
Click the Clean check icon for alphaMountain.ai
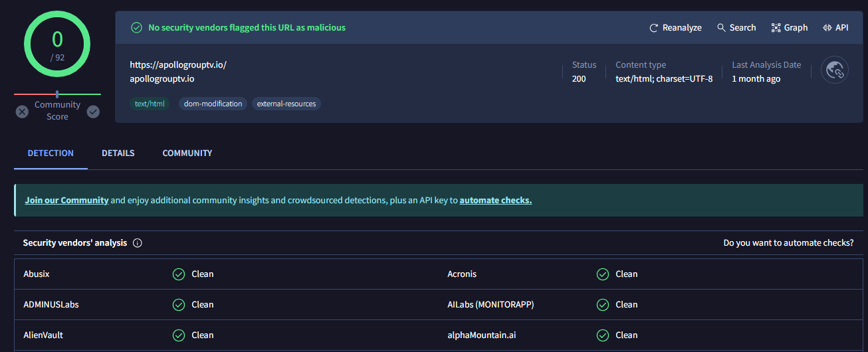pyautogui.click(x=603, y=335)
